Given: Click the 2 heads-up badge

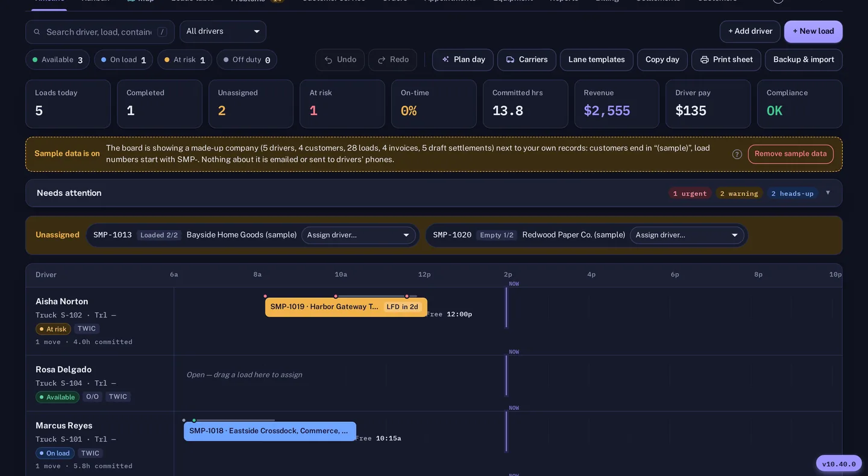Looking at the screenshot, I should coord(792,193).
